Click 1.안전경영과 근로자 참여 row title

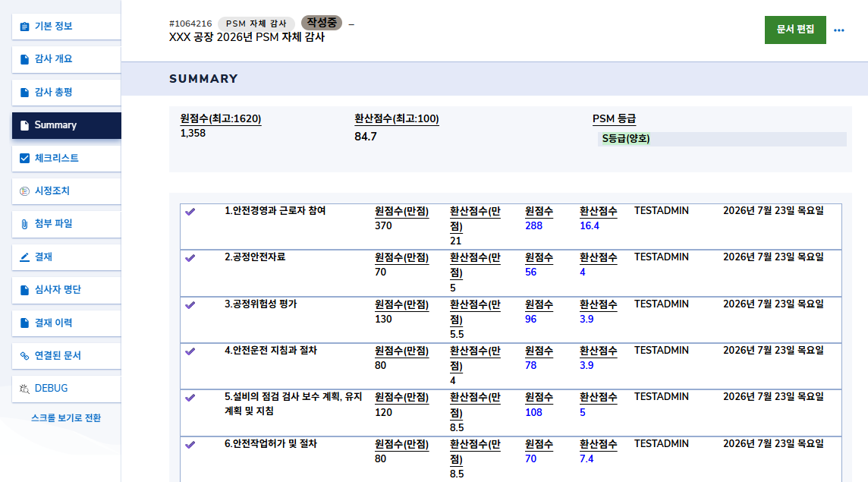275,211
